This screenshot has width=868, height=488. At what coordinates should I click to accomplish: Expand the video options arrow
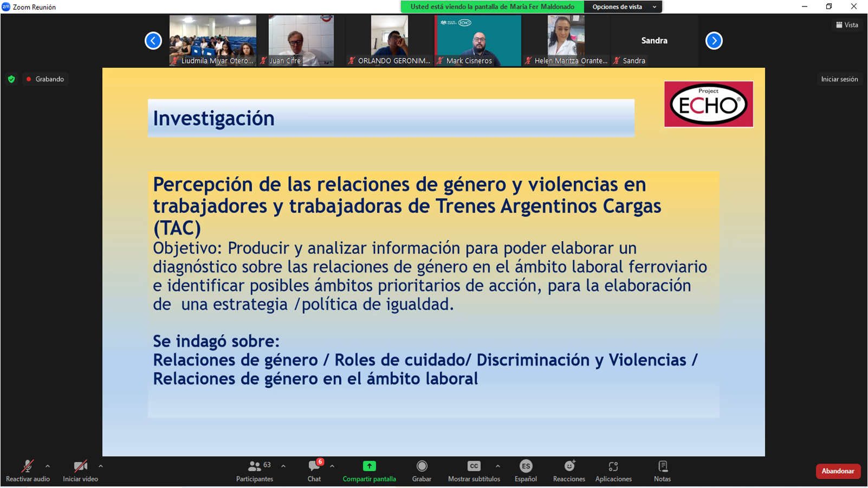101,466
